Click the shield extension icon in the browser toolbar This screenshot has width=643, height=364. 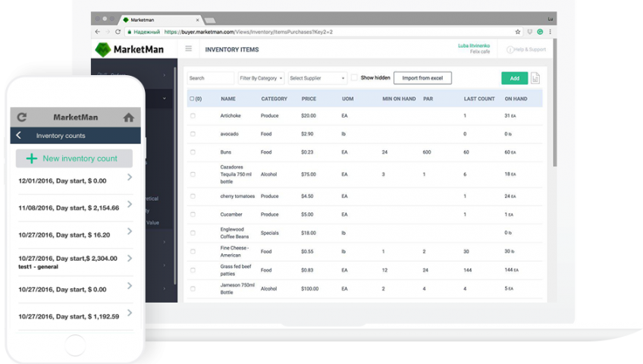click(x=530, y=32)
